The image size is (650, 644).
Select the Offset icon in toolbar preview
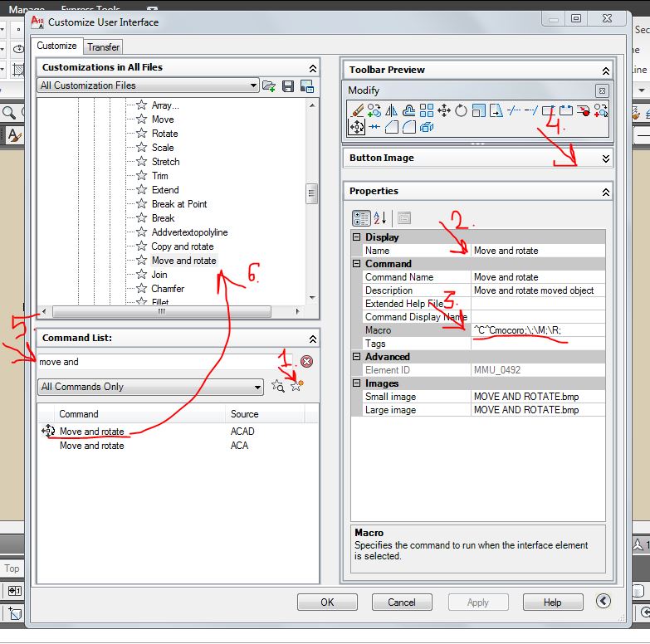coord(408,110)
